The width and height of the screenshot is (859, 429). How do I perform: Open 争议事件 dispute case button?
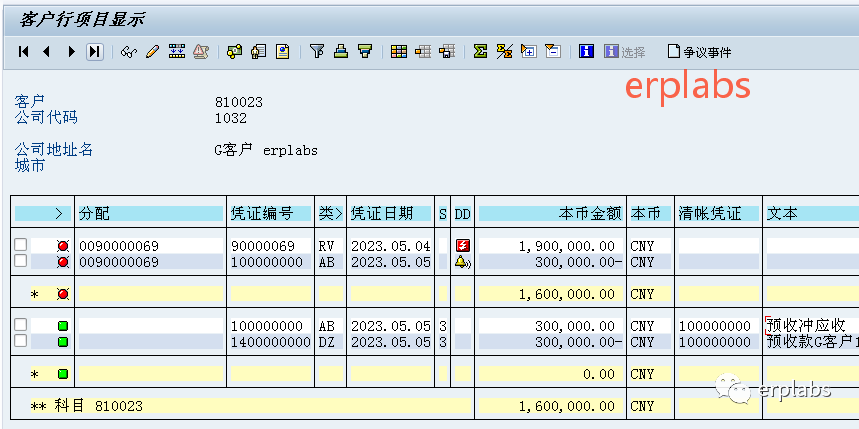pyautogui.click(x=700, y=52)
